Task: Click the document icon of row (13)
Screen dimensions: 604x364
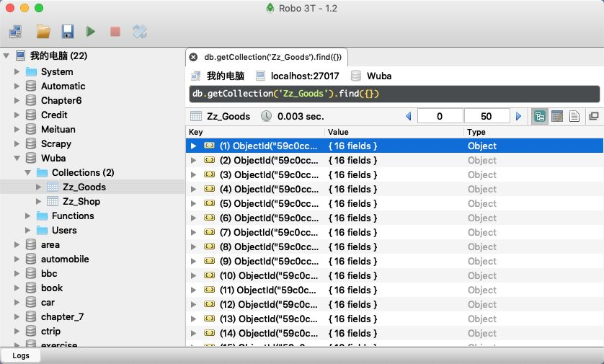Action: click(x=209, y=319)
